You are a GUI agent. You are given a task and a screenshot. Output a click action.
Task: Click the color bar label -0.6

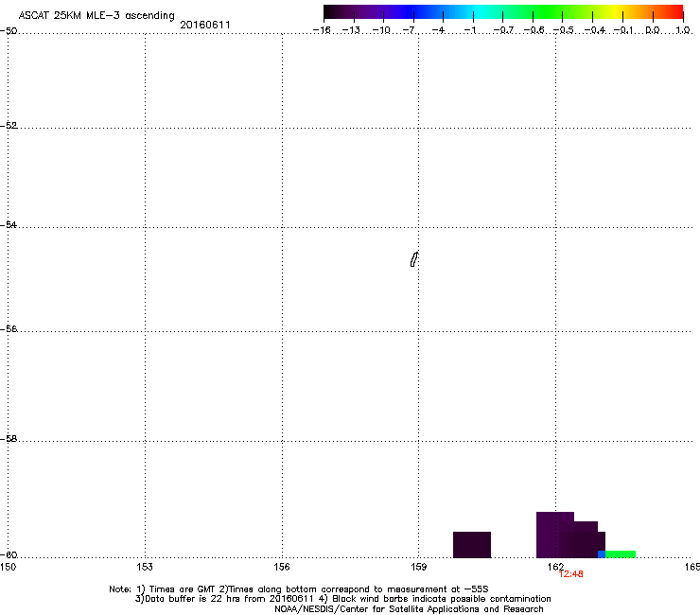point(534,30)
